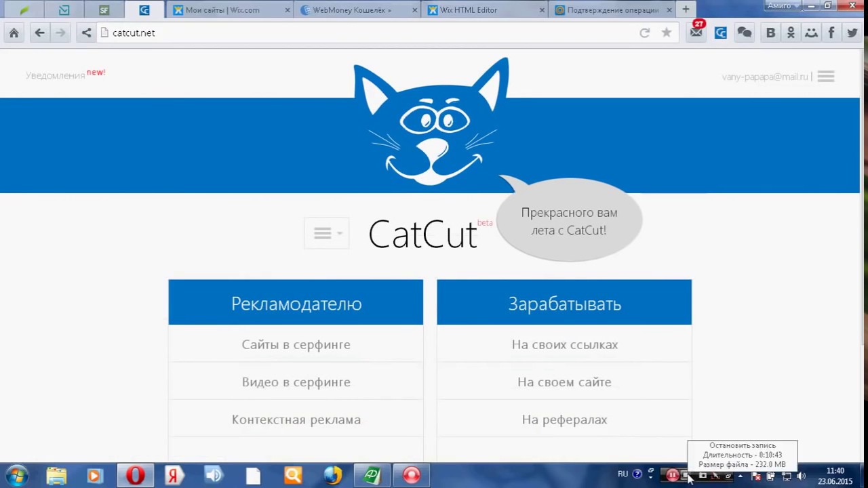Open the red screen recorder taskbar icon
Viewport: 868px width, 488px height.
pos(412,476)
